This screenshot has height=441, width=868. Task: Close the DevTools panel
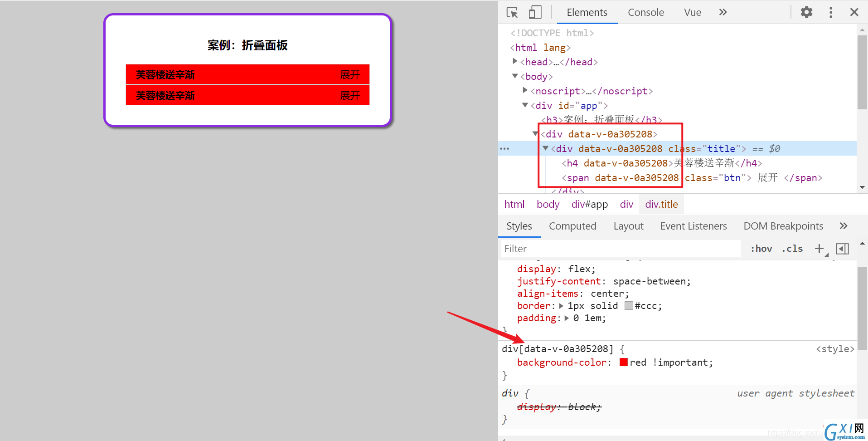854,12
